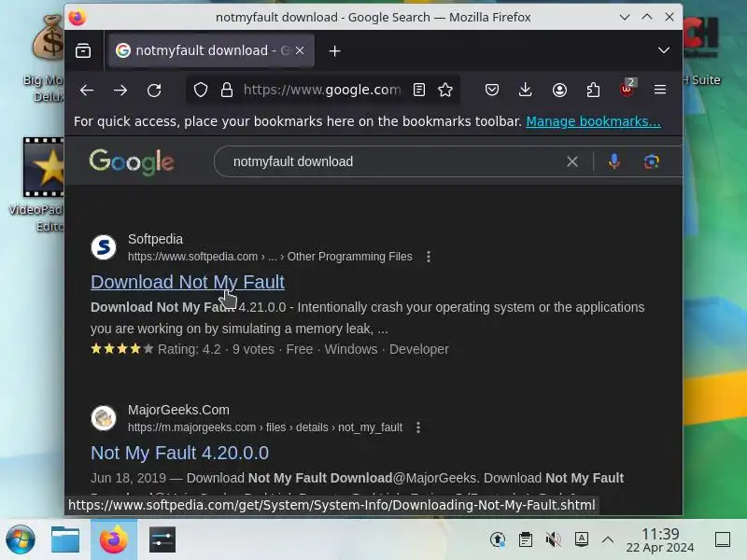747x560 pixels.
Task: Select the Big Money Deluxe desktop icon
Action: click(44, 57)
